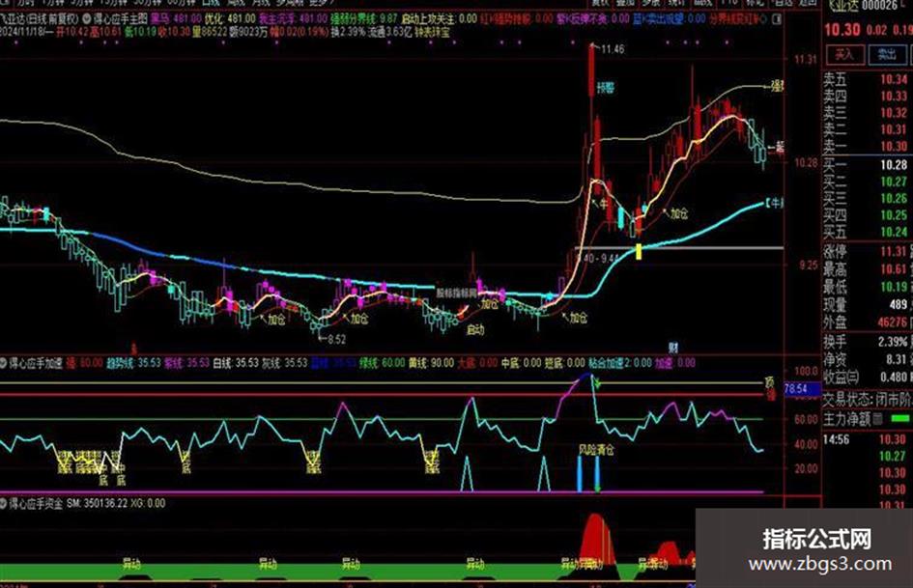Click 最低 value 10.19
This screenshot has width=913, height=588.
pos(894,287)
